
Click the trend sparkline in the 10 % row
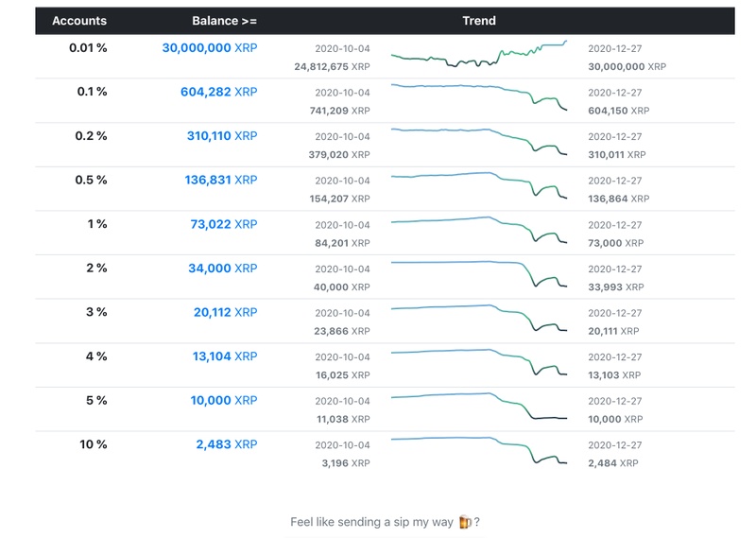click(x=478, y=449)
